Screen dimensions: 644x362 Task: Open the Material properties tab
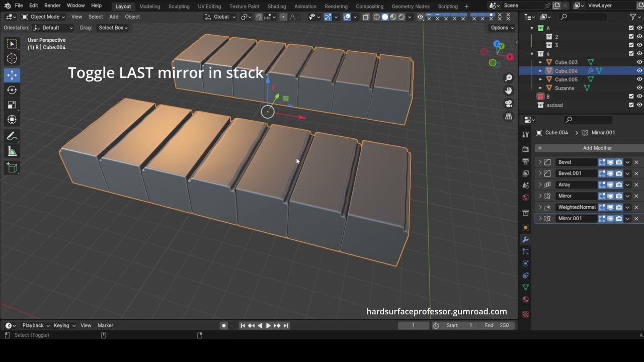(x=526, y=300)
